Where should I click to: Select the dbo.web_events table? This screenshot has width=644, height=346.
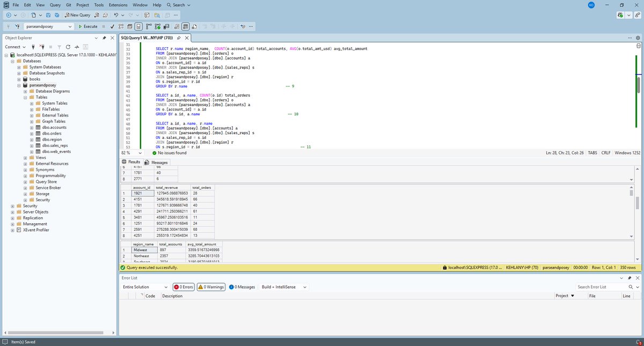tap(57, 152)
